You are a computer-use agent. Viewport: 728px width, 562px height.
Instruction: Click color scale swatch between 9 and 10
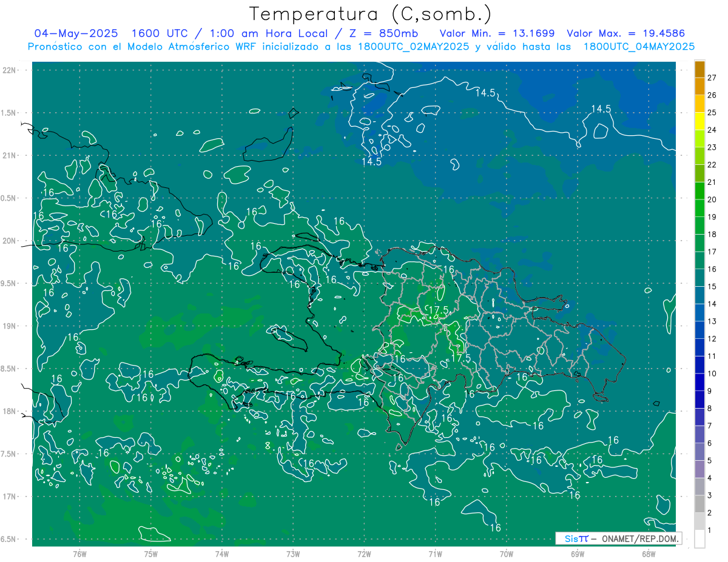point(699,382)
